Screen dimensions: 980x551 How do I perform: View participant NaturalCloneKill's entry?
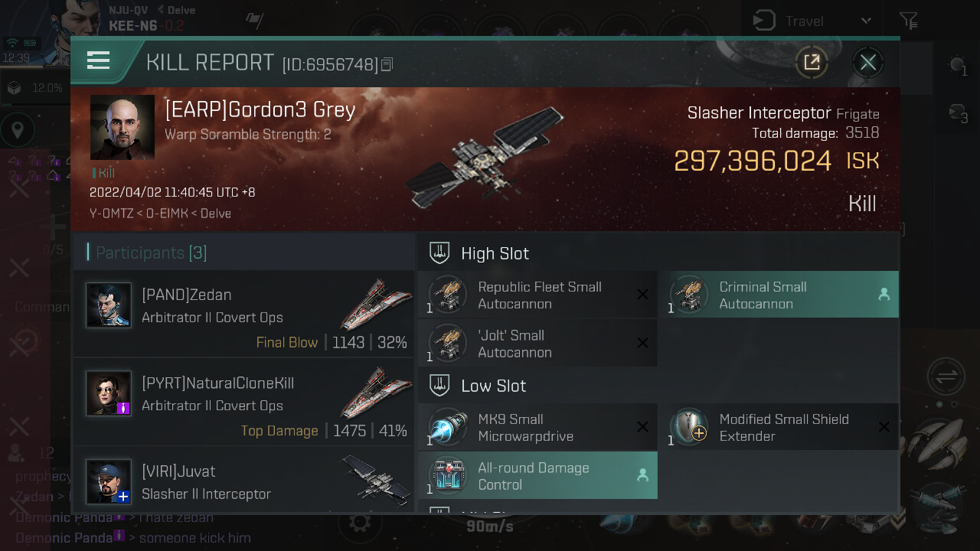click(243, 402)
